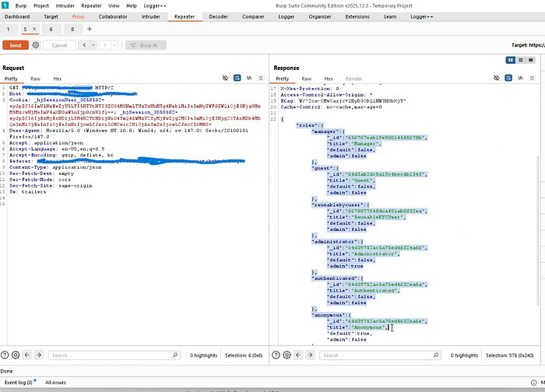Viewport: 545px width, 392px height.
Task: Open response search help icon
Action: click(276, 355)
